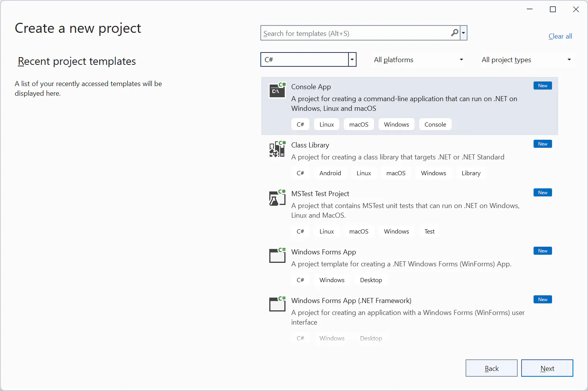The image size is (588, 391).
Task: Toggle the Android tag under Class Library
Action: click(x=330, y=173)
